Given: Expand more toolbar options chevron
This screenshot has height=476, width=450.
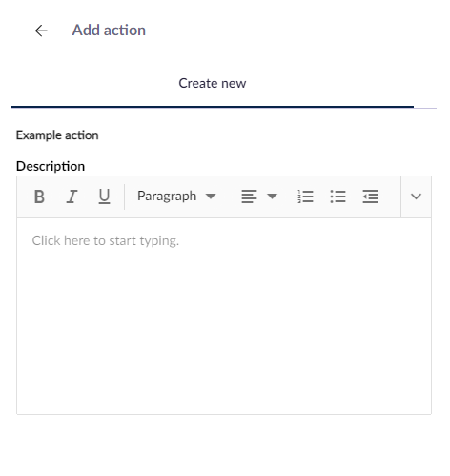Looking at the screenshot, I should tap(416, 197).
